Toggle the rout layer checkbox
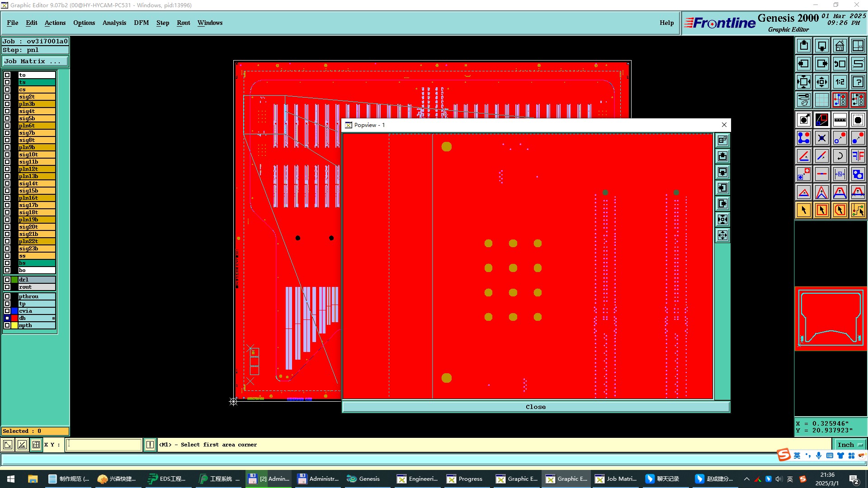The width and height of the screenshot is (868, 488). [x=7, y=287]
